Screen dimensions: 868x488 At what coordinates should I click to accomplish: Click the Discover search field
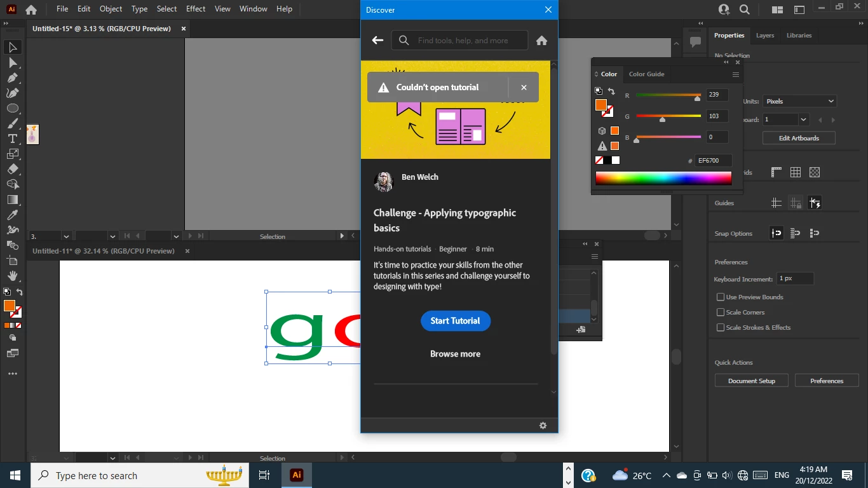459,40
